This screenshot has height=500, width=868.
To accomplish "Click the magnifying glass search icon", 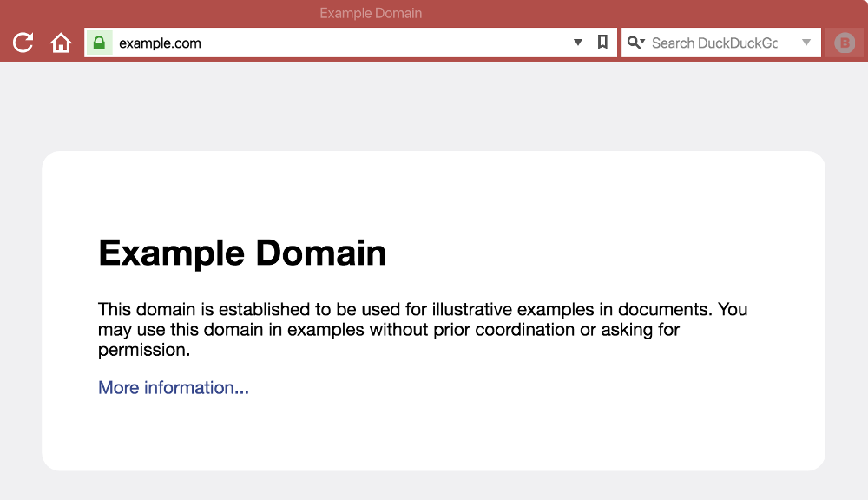I will pyautogui.click(x=633, y=42).
